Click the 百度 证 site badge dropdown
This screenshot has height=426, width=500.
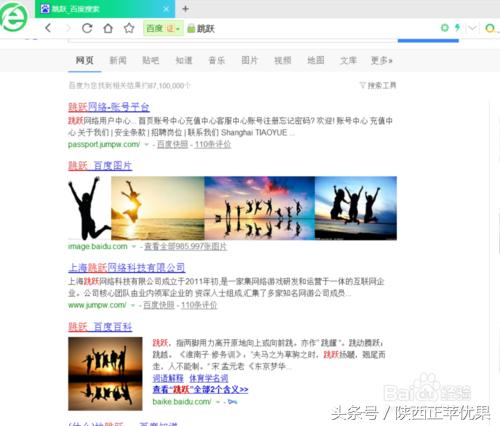coord(163,28)
